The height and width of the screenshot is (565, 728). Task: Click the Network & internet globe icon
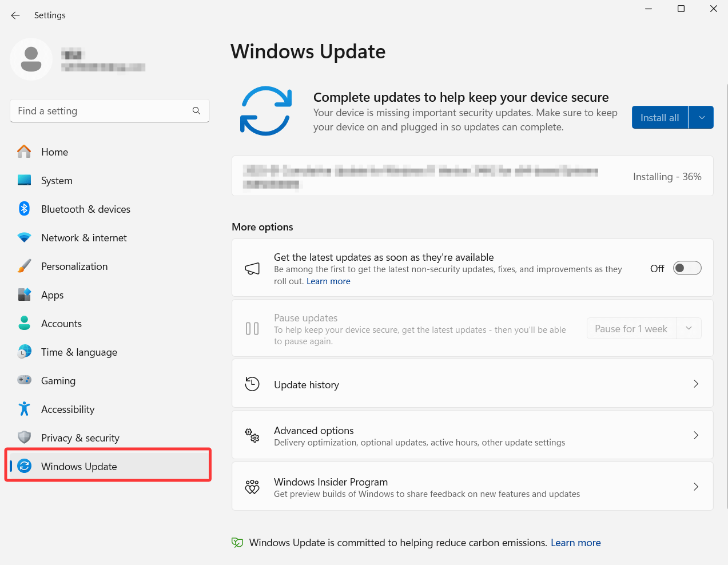pyautogui.click(x=24, y=237)
